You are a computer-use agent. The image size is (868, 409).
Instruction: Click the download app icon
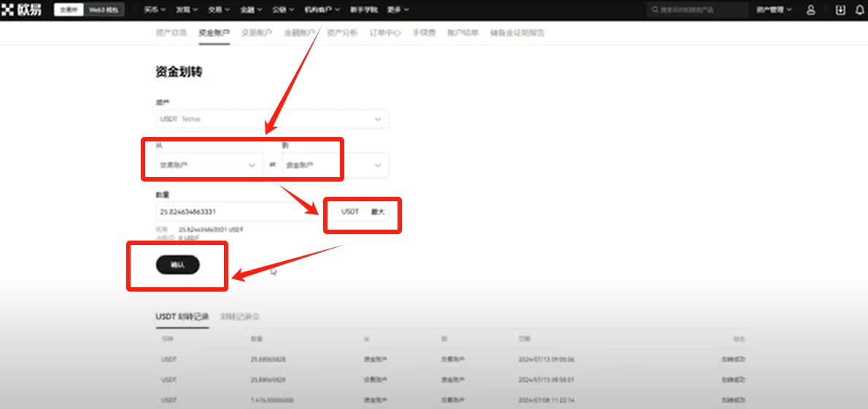click(840, 10)
